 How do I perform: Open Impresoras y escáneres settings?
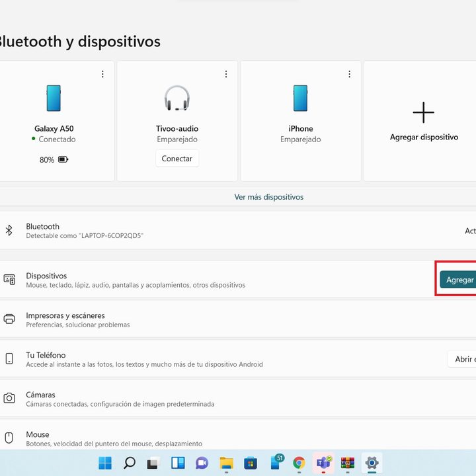(238, 319)
